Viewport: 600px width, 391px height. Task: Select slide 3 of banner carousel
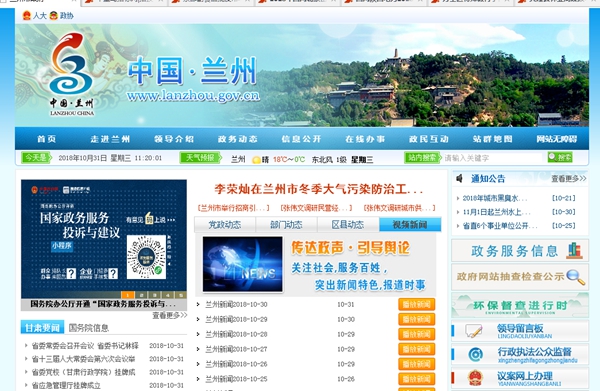155,295
